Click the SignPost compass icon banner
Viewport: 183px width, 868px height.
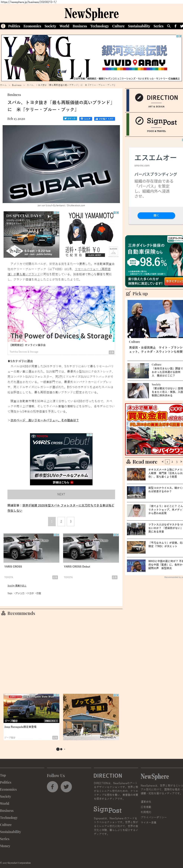(154, 124)
